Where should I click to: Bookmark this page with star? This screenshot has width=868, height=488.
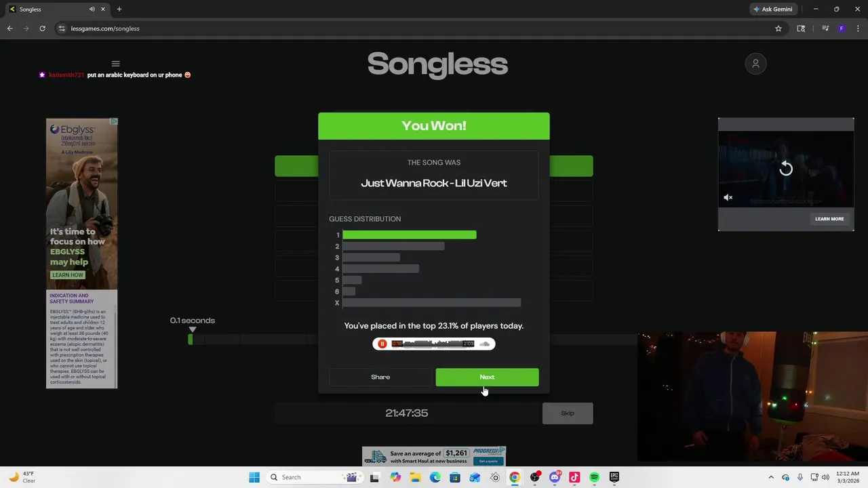tap(778, 28)
